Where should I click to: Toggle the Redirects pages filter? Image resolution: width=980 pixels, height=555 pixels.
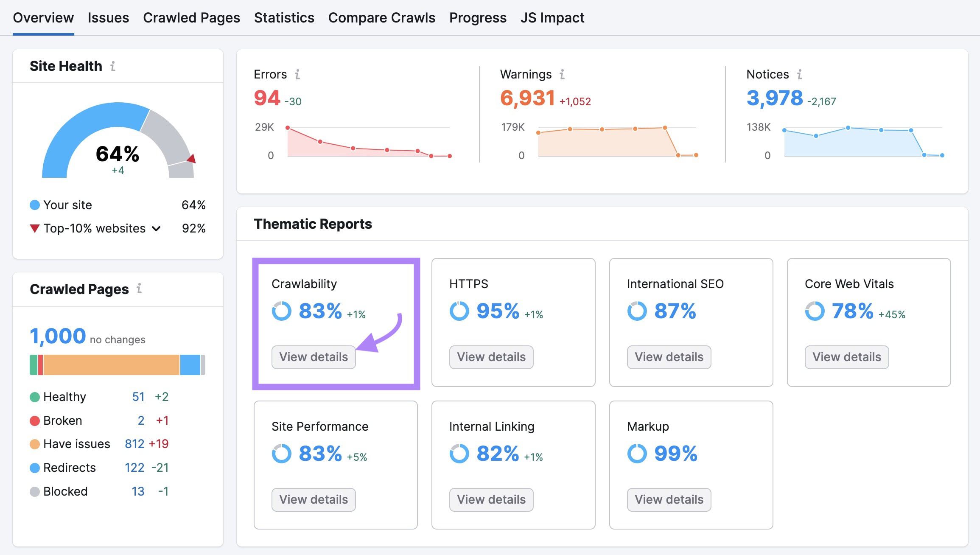[68, 467]
